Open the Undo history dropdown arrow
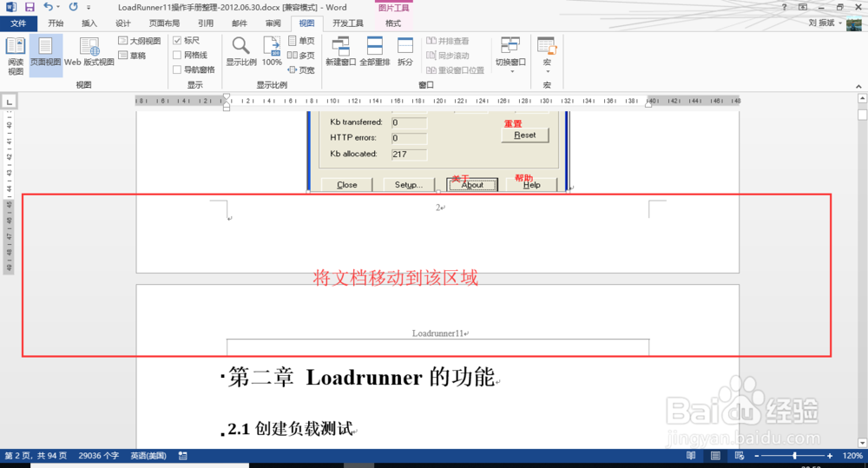 [57, 7]
